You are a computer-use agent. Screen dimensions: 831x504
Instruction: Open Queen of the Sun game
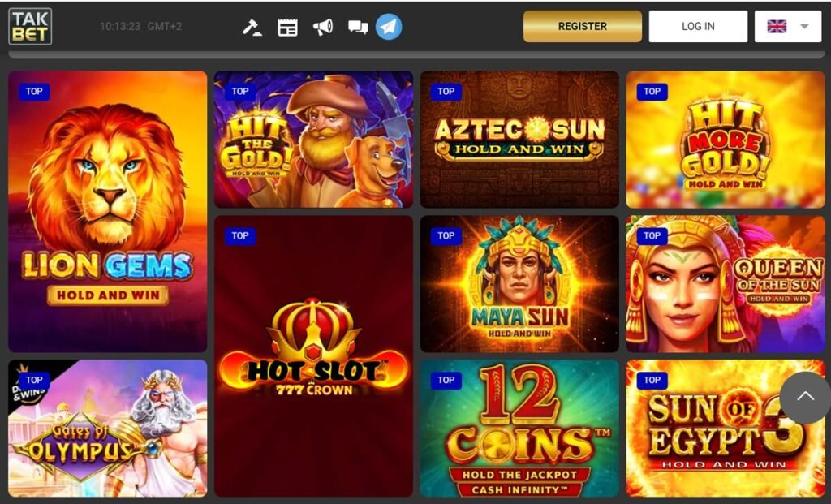click(726, 283)
